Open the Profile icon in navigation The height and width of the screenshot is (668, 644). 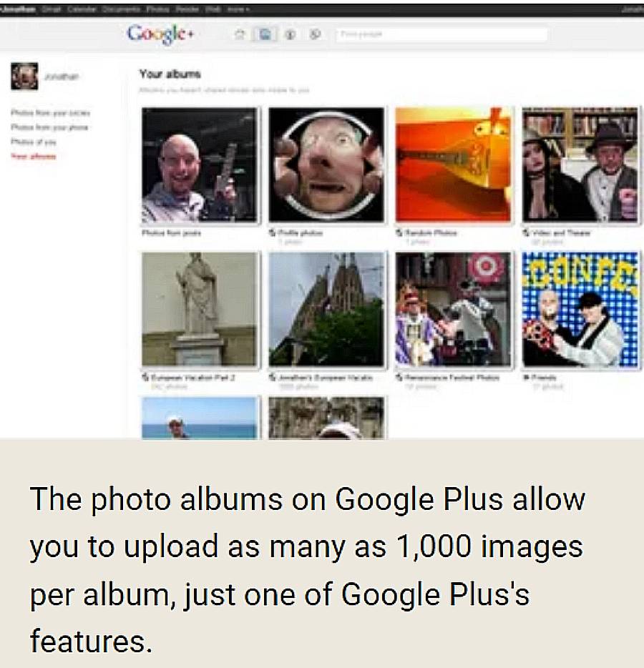(291, 34)
